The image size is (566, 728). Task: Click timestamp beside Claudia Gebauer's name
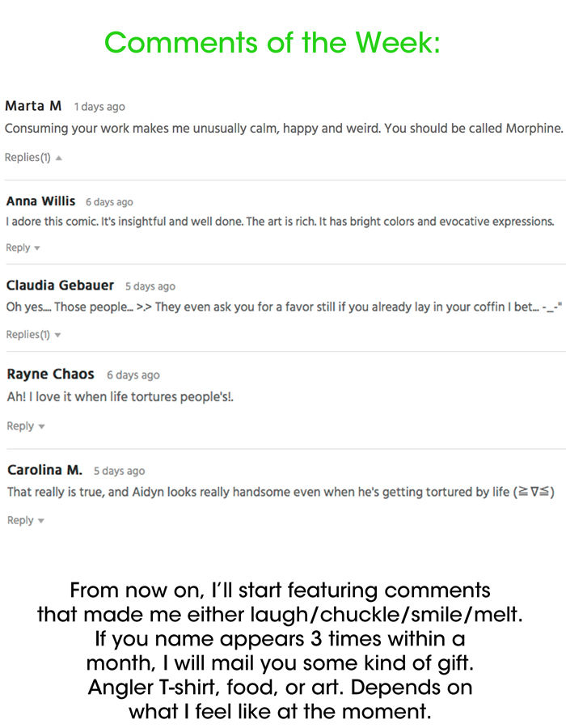click(x=150, y=286)
